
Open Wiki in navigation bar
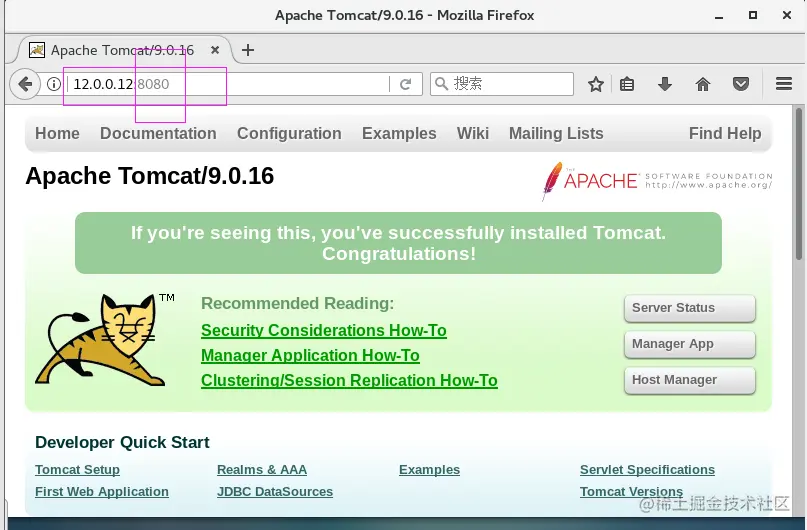[x=472, y=133]
